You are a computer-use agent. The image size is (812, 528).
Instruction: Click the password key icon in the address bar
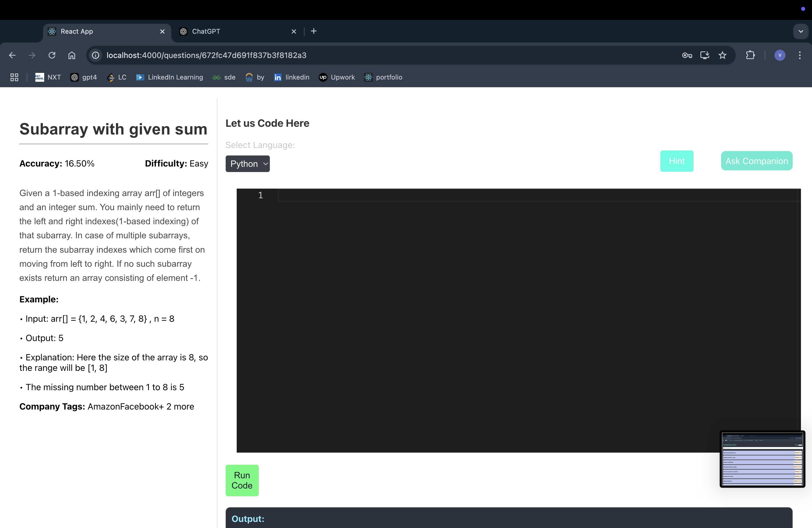687,55
